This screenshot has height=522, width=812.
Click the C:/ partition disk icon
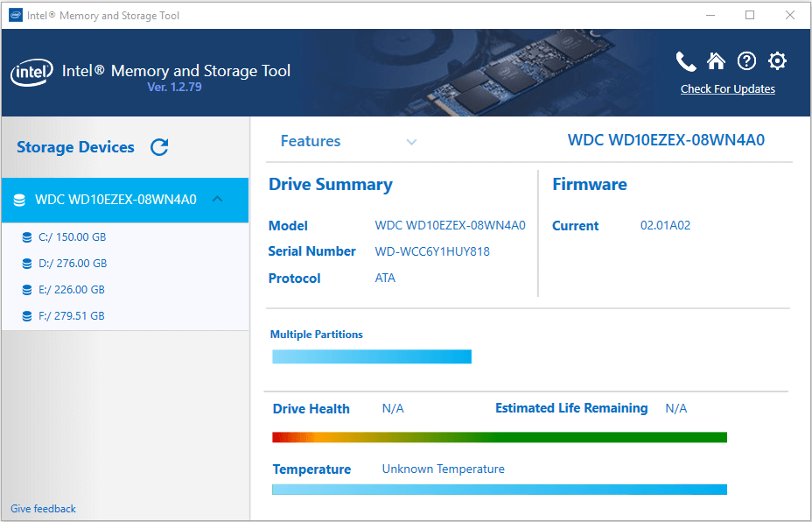27,237
